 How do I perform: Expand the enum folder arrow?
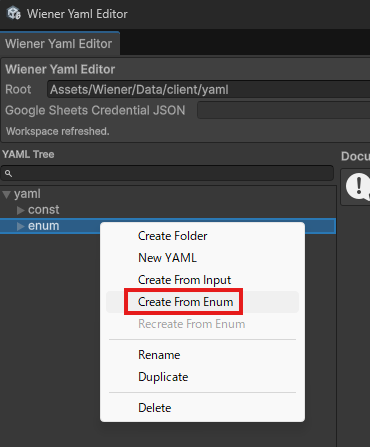click(21, 226)
